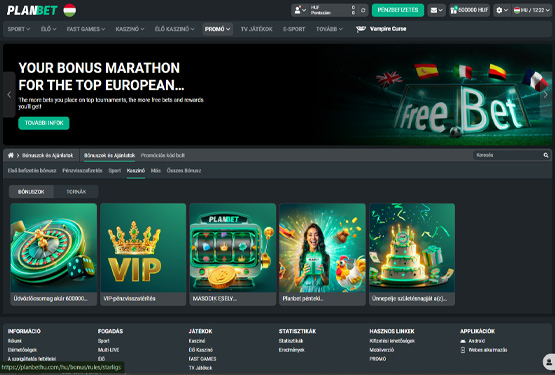Image resolution: width=555 pixels, height=375 pixels.
Task: Switch to the Tornák toggle
Action: coord(76,192)
